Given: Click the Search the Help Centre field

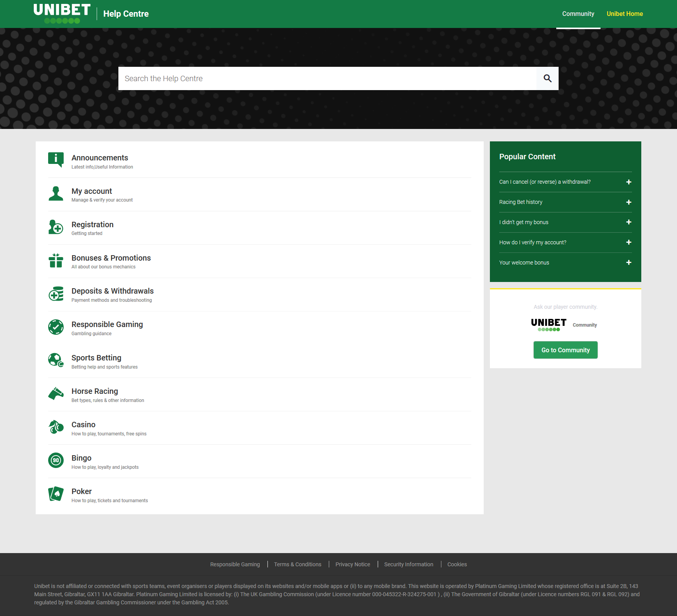Looking at the screenshot, I should pos(328,78).
